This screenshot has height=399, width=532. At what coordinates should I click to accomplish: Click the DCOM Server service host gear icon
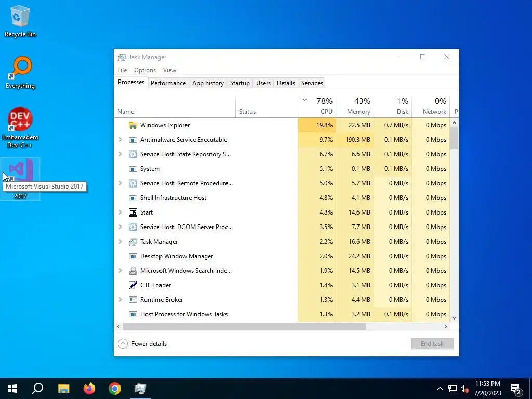point(132,227)
